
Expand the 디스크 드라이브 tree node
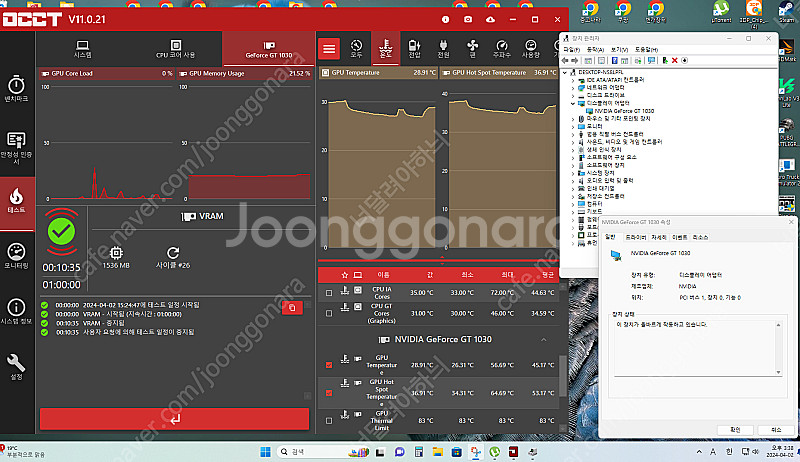572,95
